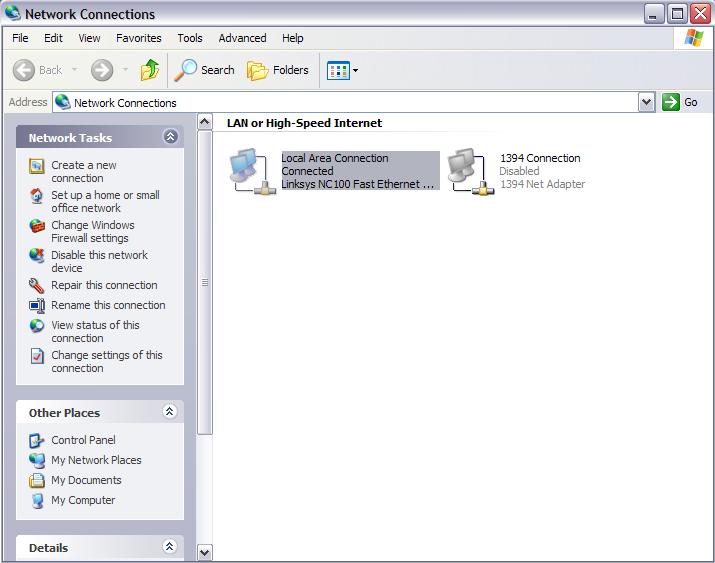Click the Change settings checklist icon
715x563 pixels.
[x=37, y=356]
